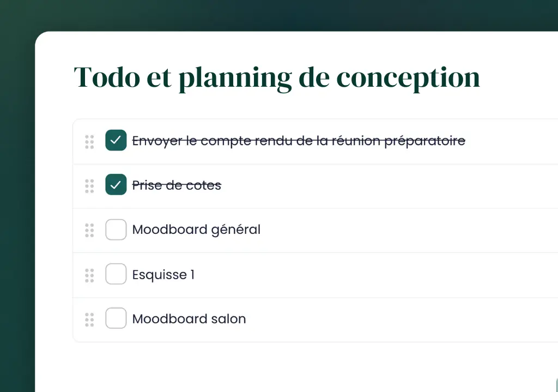
Task: Select the strikethrough text Envoyer le compte rendu
Action: pos(299,141)
